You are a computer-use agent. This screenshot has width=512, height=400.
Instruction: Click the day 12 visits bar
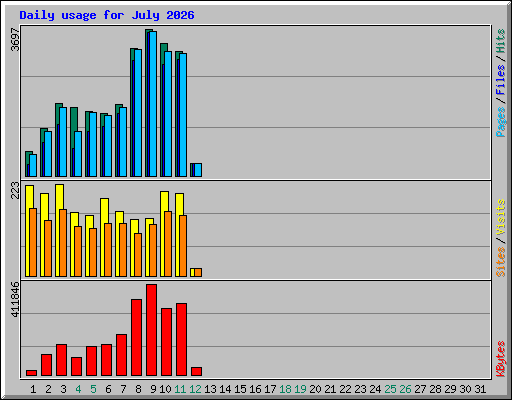point(192,272)
